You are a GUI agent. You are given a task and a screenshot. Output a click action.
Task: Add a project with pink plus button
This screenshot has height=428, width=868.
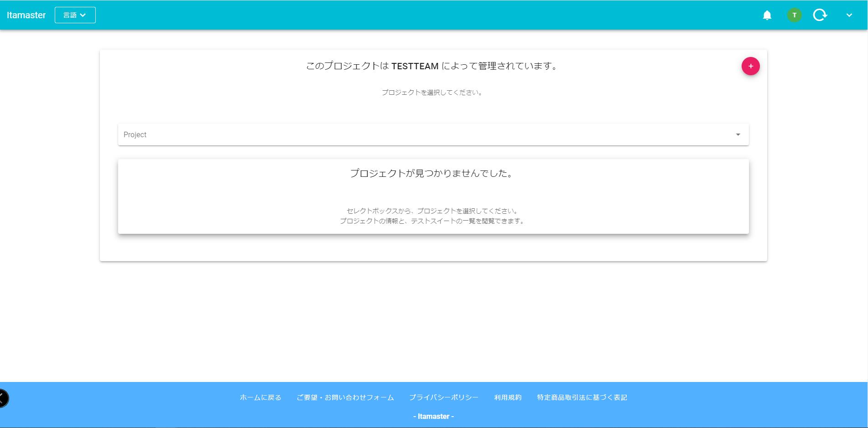750,66
